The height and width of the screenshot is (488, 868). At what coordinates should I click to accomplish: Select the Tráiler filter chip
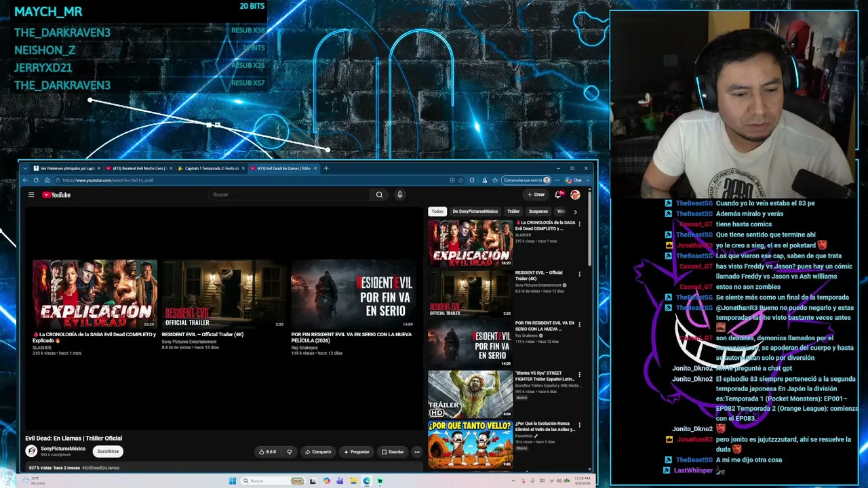[513, 211]
